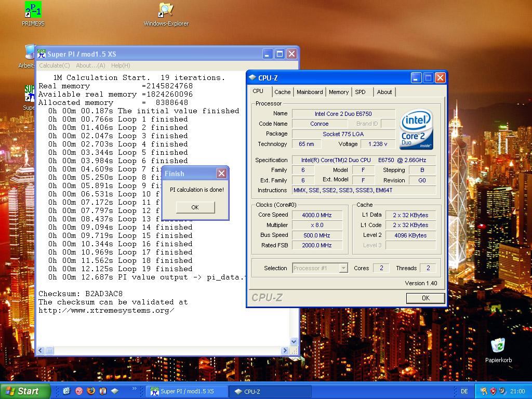
Task: Click the Code Name field 'Conroe'
Action: (320, 124)
